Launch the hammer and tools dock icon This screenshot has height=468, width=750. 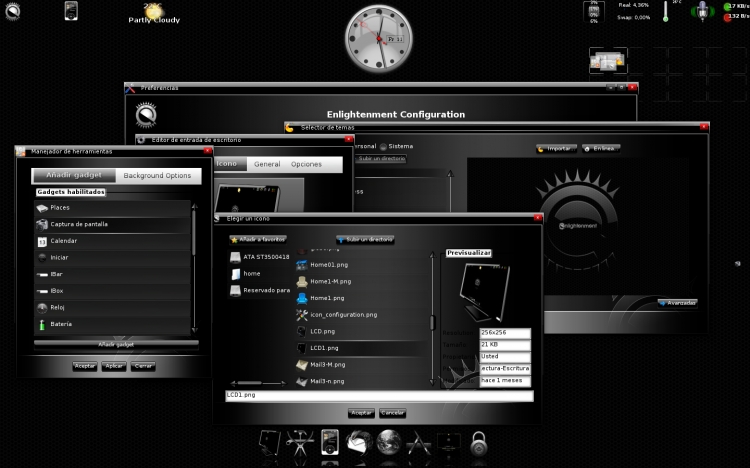(x=300, y=443)
